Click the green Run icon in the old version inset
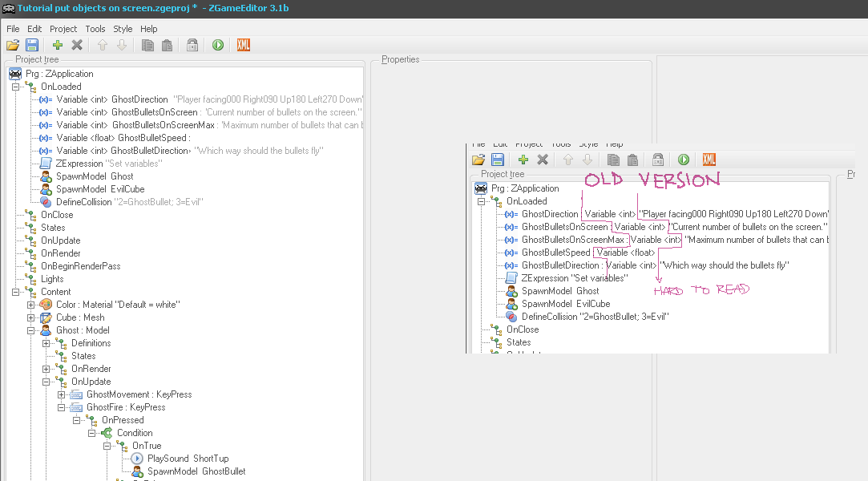 [684, 160]
